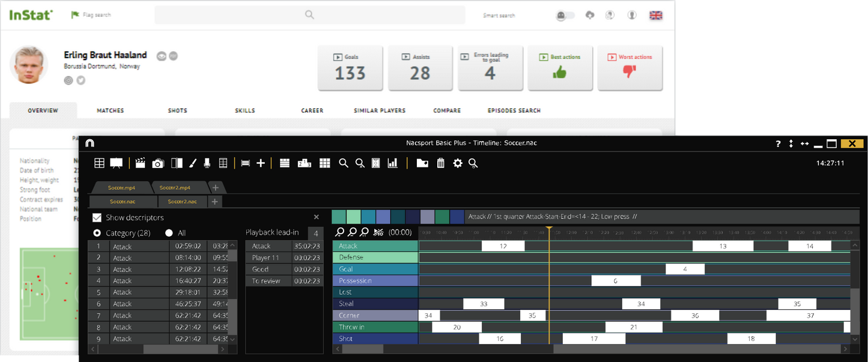Image resolution: width=868 pixels, height=362 pixels.
Task: Click the trash can delete icon
Action: tap(440, 163)
